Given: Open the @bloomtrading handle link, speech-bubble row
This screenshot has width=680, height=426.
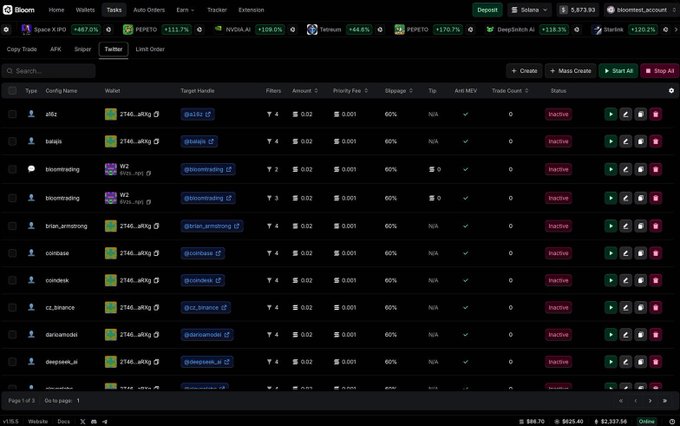Looking at the screenshot, I should (208, 169).
